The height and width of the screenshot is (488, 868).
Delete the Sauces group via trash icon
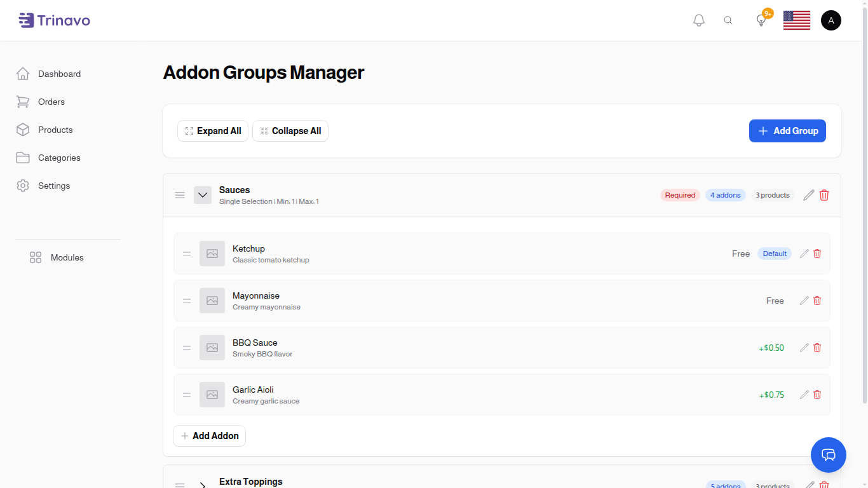824,195
